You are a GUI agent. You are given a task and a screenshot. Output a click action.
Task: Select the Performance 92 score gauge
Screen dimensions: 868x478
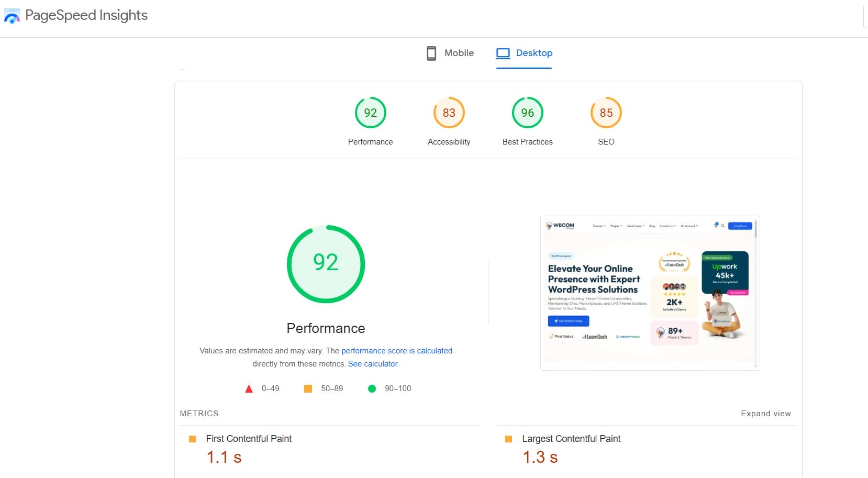tap(370, 113)
